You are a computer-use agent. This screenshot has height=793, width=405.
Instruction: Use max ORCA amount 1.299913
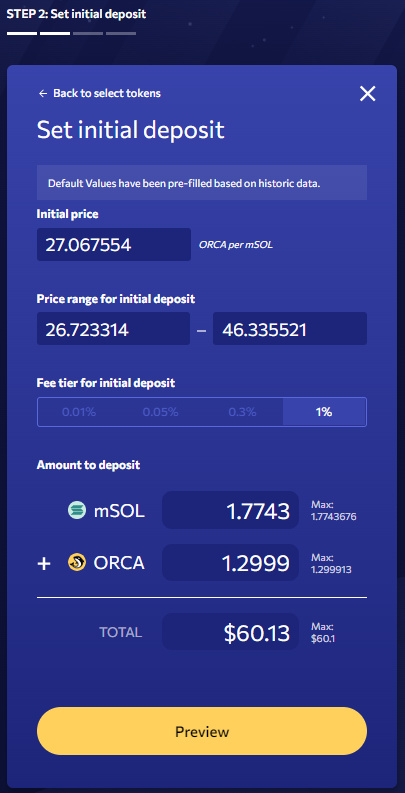coord(331,563)
